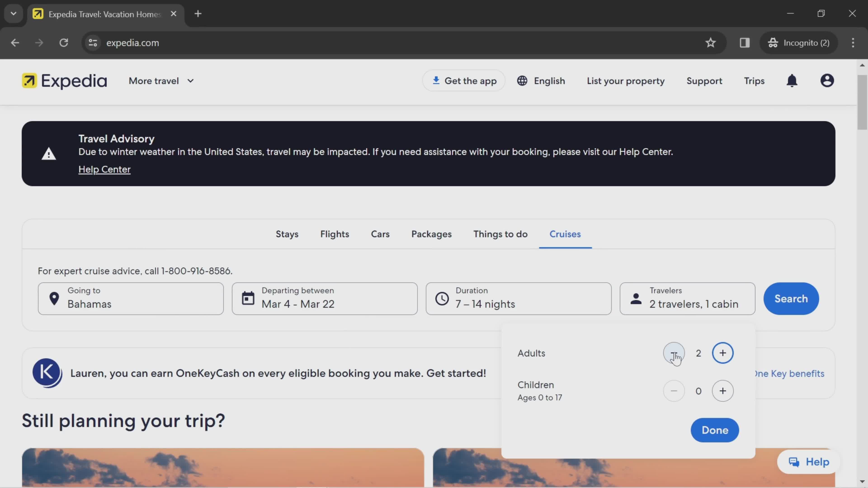
Task: Increase the number of children
Action: click(722, 391)
